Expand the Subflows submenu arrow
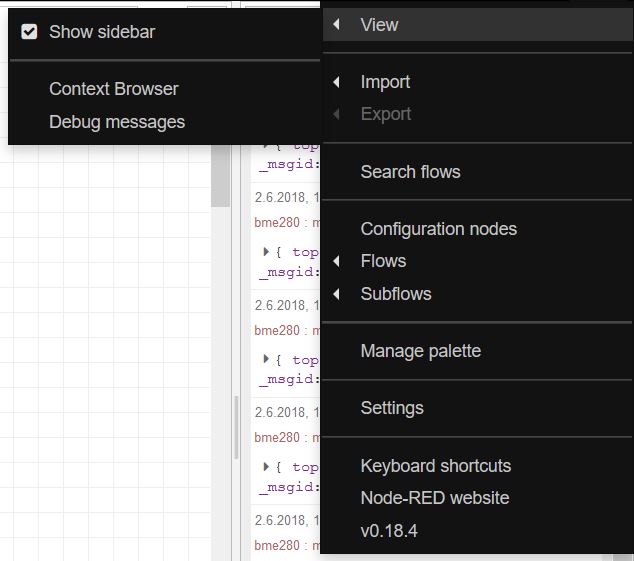The width and height of the screenshot is (634, 561). tap(336, 294)
